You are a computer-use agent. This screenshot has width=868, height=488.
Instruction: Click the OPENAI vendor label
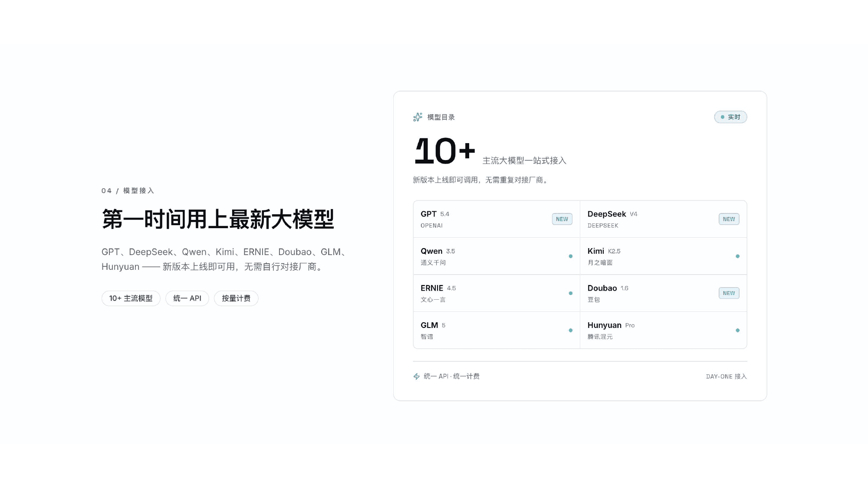pyautogui.click(x=432, y=226)
